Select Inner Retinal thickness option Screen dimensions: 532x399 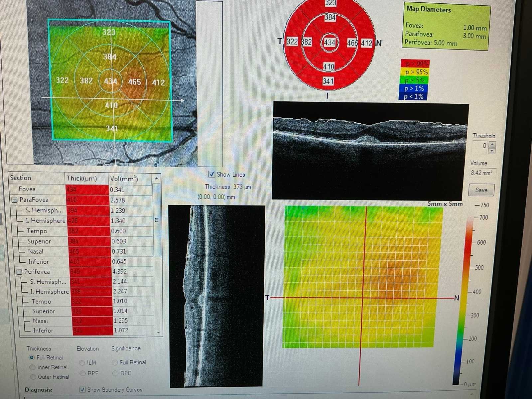tap(33, 367)
